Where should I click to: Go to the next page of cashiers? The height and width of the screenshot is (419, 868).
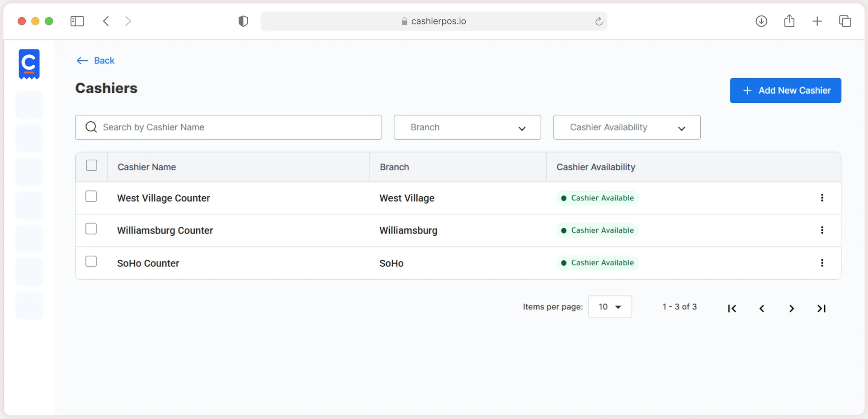(792, 308)
